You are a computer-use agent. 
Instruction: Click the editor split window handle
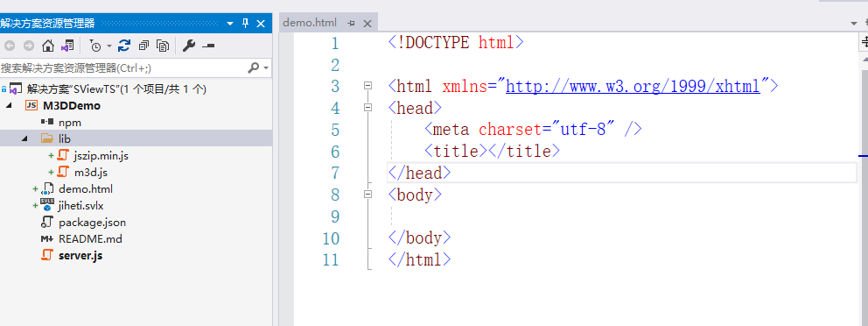point(864,42)
